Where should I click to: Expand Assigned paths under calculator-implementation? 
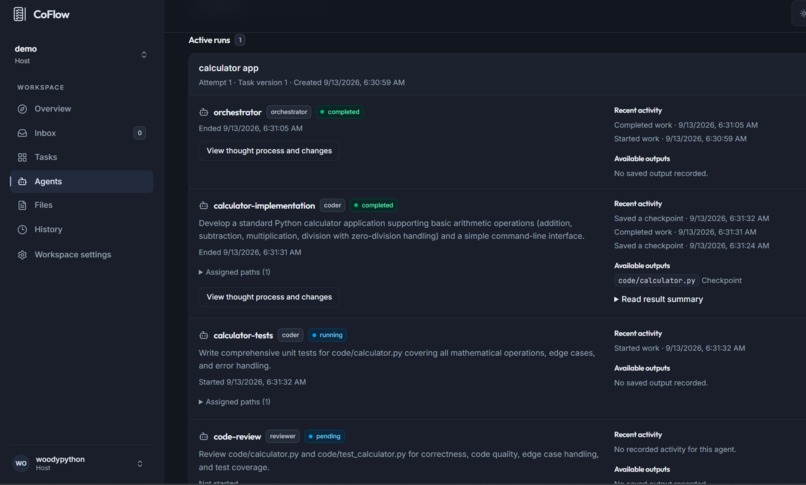(x=234, y=272)
